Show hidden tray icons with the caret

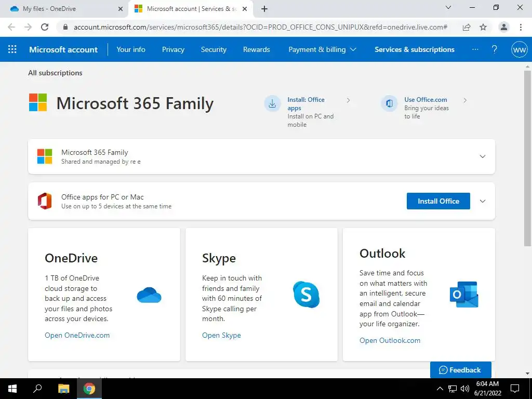coord(440,389)
